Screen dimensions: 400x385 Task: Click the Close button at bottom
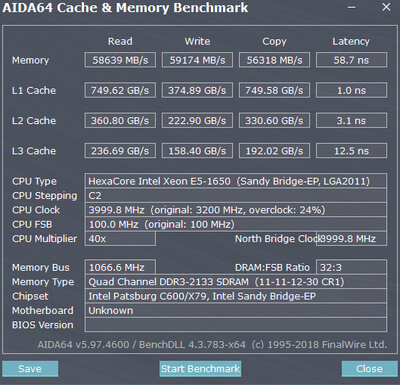tap(369, 369)
